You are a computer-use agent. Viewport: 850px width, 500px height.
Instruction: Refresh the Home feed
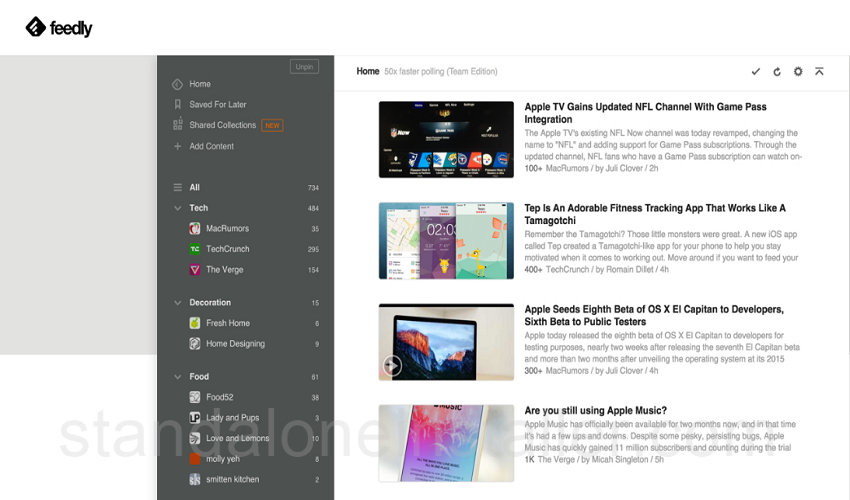[x=777, y=72]
